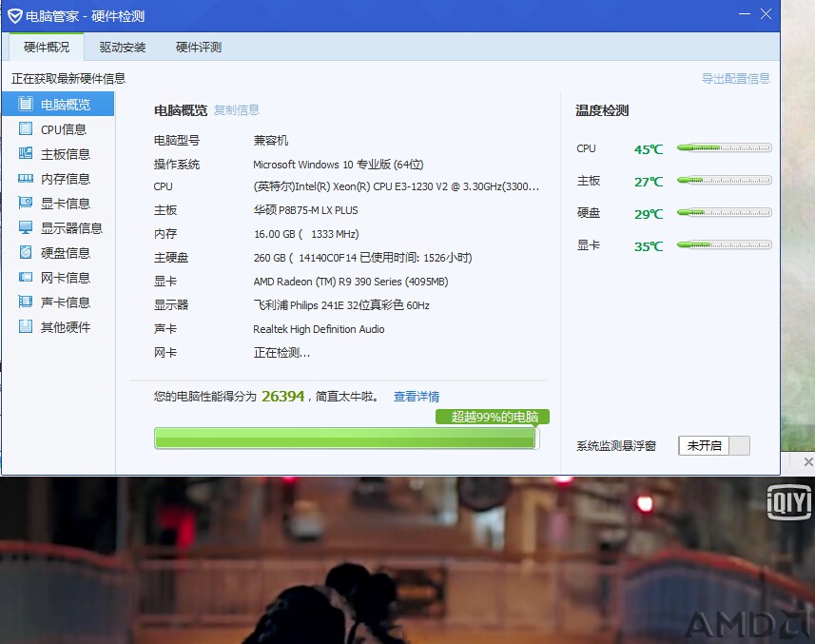This screenshot has height=644, width=815.
Task: Select the 内存信息 sidebar label
Action: (x=66, y=179)
